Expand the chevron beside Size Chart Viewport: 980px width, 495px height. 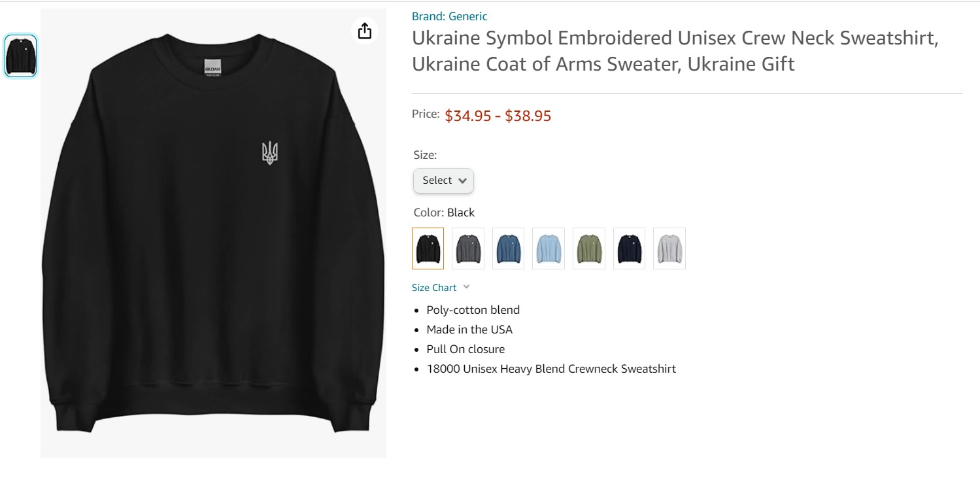[466, 287]
